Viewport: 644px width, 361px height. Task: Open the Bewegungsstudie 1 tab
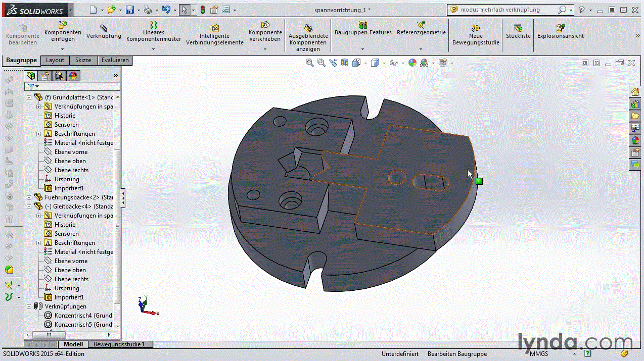pyautogui.click(x=119, y=344)
